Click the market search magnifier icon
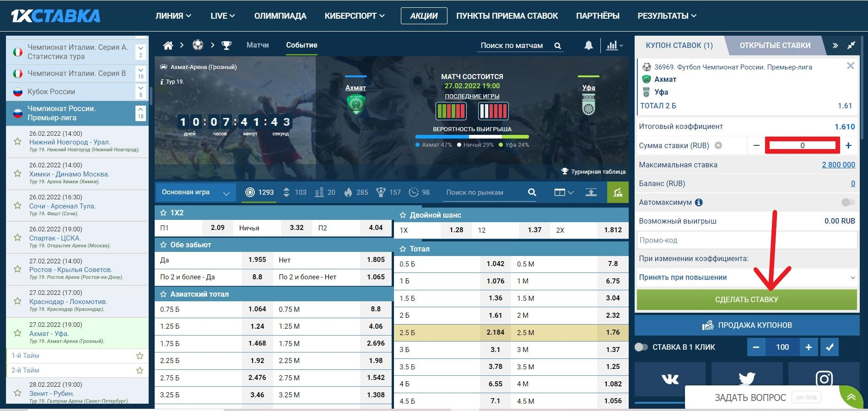This screenshot has width=868, height=411. pos(532,192)
